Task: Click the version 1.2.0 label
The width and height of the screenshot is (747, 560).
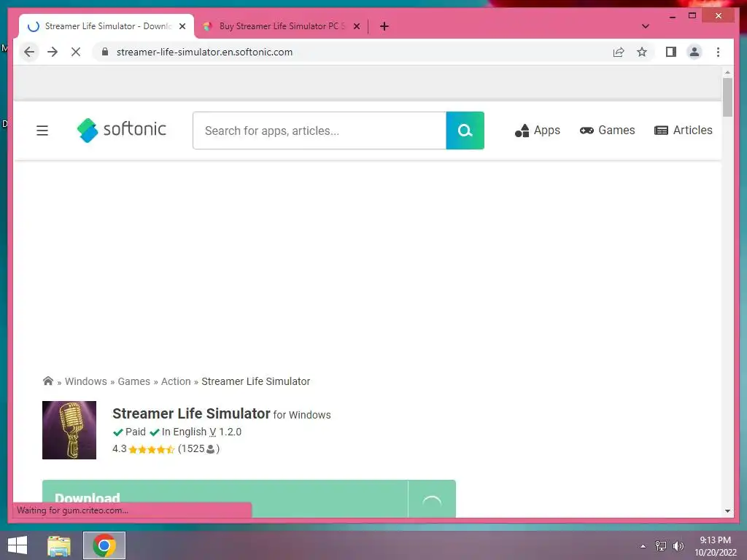Action: [x=225, y=432]
